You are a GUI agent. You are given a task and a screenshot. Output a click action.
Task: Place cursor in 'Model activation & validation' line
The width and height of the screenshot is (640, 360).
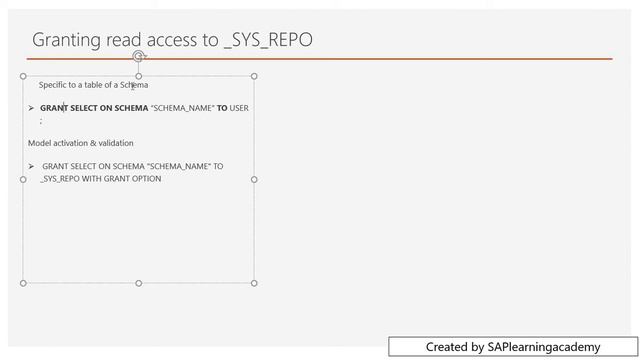[x=81, y=143]
